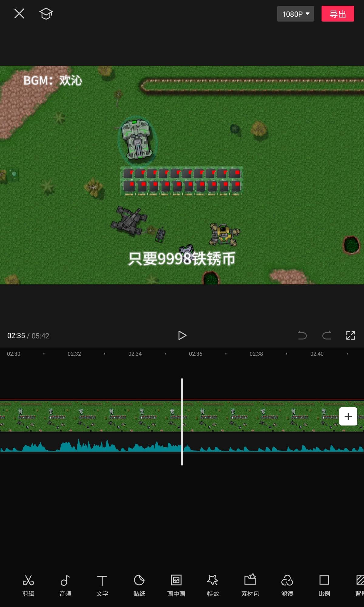Open the 素材包 (Material pack) panel
The image size is (364, 607).
(x=250, y=585)
